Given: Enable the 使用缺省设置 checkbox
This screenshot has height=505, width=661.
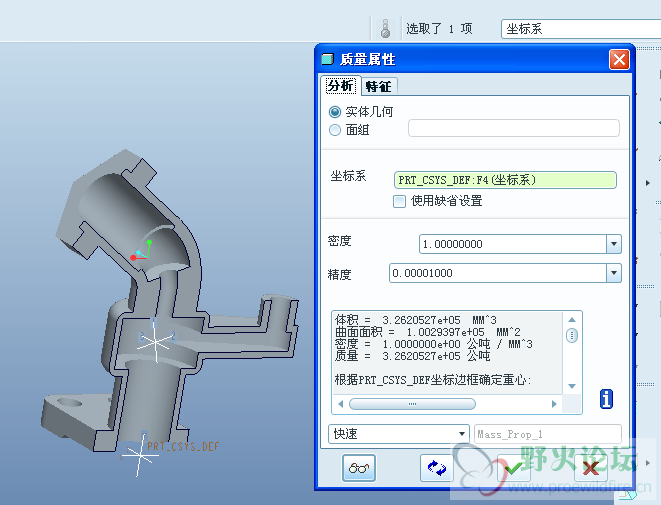Looking at the screenshot, I should tap(399, 201).
